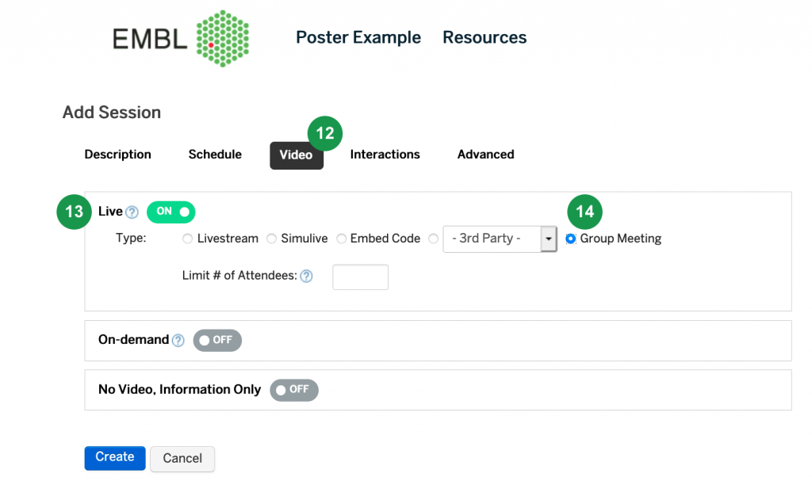Select the Group Meeting radio button
This screenshot has height=504, width=812.
pos(571,239)
